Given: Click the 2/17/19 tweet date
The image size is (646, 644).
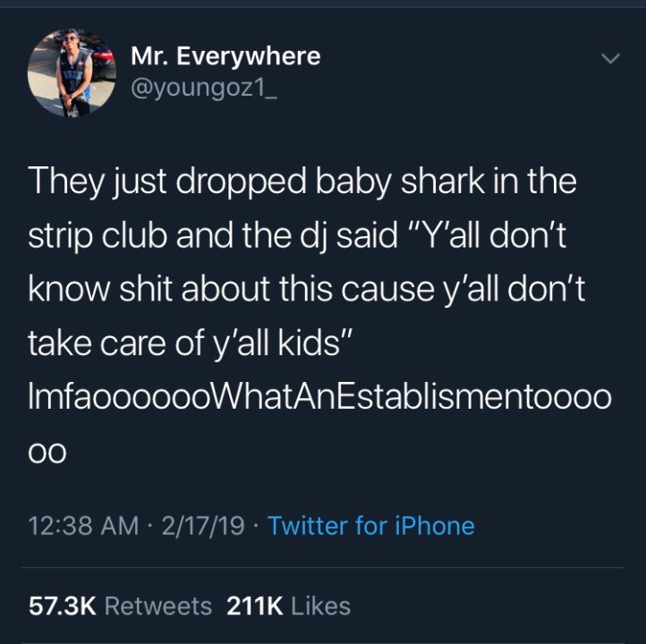Looking at the screenshot, I should pyautogui.click(x=203, y=526).
